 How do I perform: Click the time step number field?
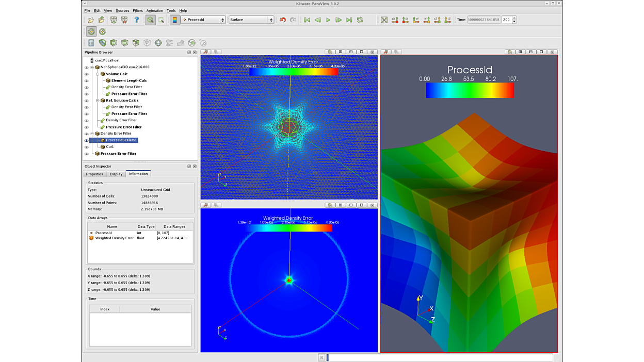pos(506,20)
